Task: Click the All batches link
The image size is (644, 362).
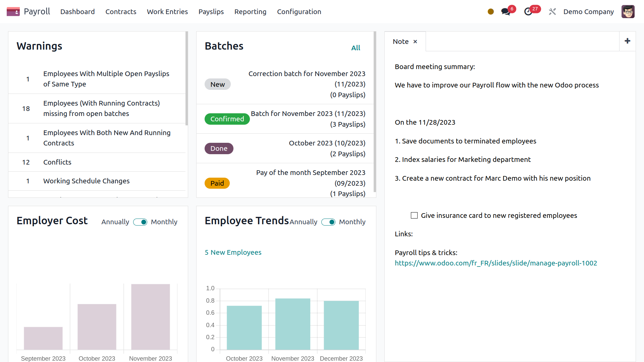Action: (356, 48)
